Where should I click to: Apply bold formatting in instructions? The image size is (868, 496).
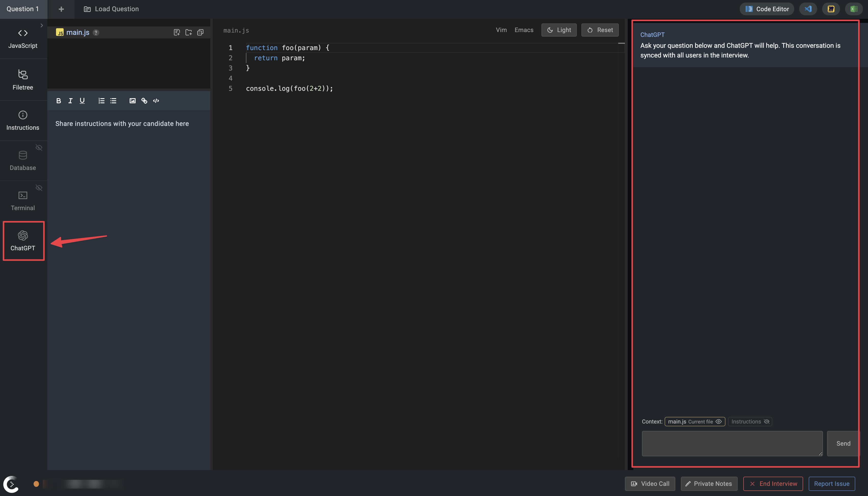tap(59, 101)
